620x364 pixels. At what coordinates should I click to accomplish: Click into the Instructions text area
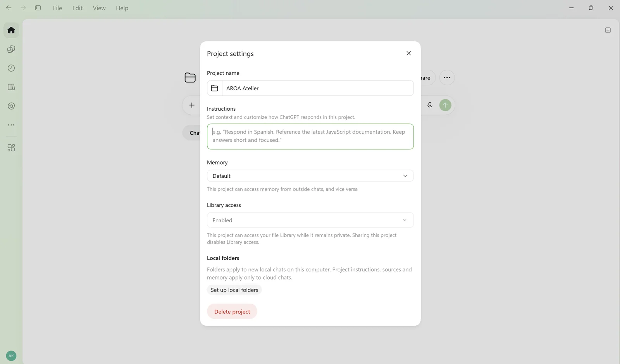click(x=310, y=136)
